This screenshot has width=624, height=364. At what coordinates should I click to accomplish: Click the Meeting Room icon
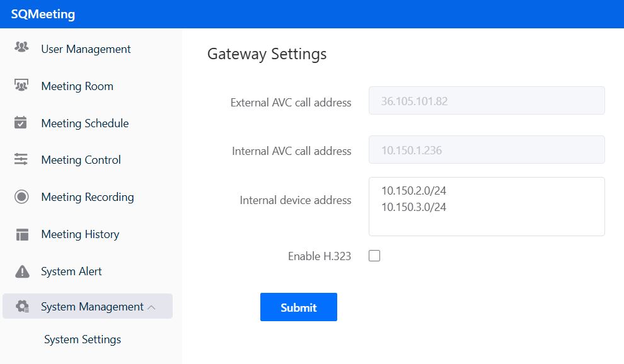tap(21, 86)
